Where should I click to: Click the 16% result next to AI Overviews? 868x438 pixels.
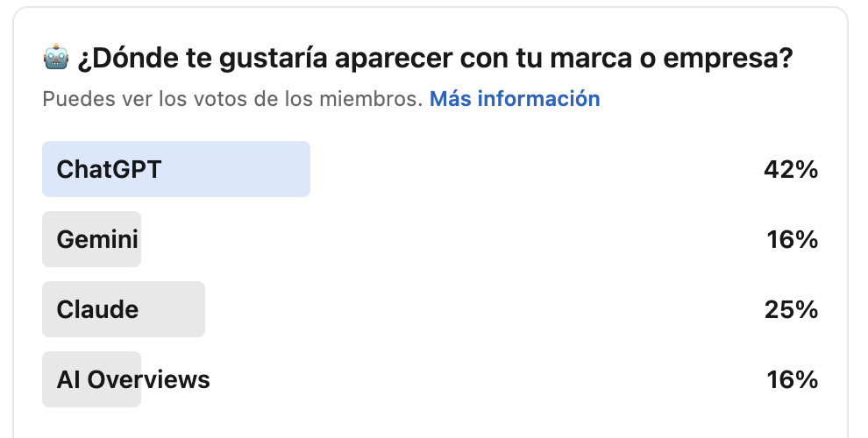pyautogui.click(x=793, y=379)
